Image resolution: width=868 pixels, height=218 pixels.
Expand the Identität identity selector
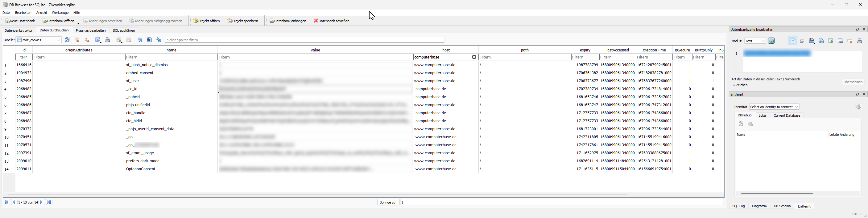click(x=774, y=107)
